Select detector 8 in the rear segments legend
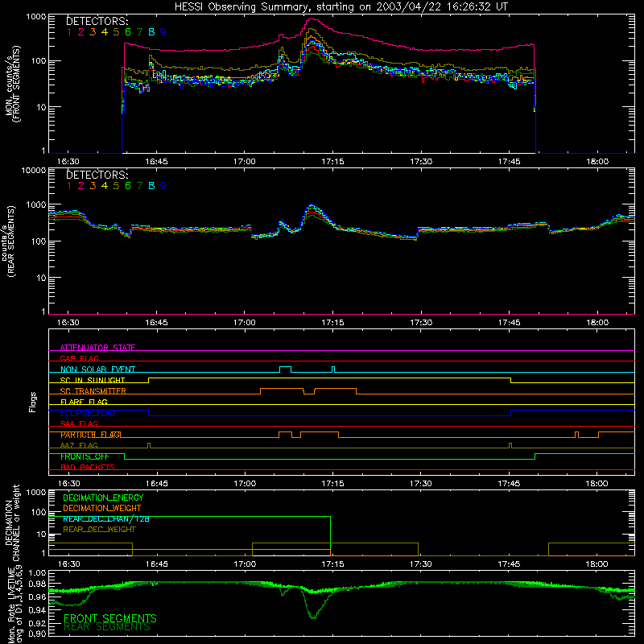This screenshot has width=644, height=644. [151, 186]
